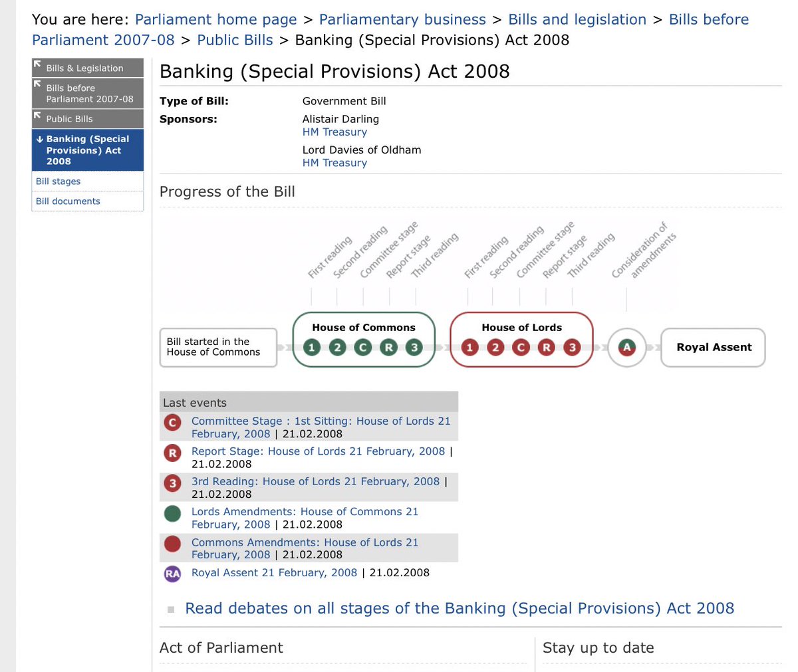Click Stay up to date heading
798x672 pixels.
click(598, 647)
